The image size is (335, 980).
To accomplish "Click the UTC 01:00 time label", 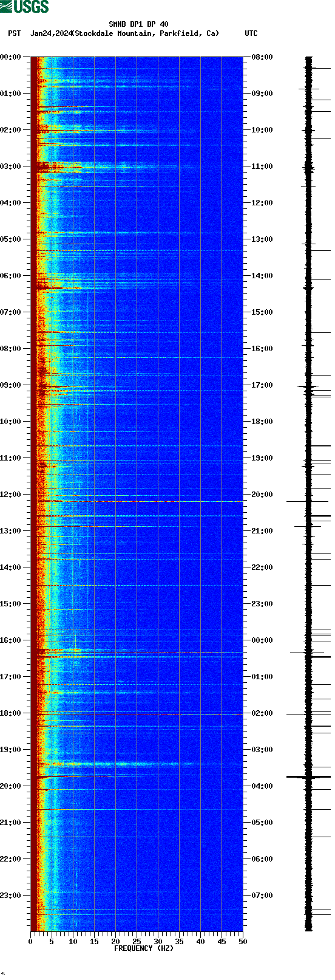I will 262,677.
